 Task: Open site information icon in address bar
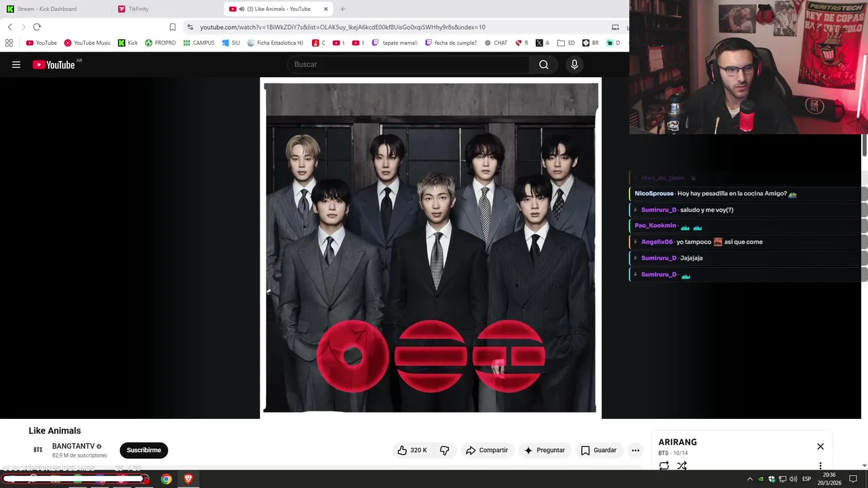click(x=191, y=27)
